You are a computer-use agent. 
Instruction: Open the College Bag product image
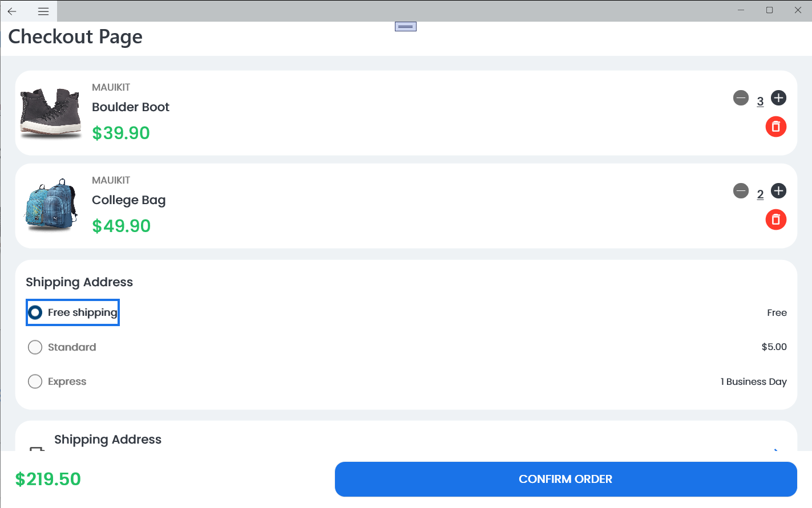pyautogui.click(x=51, y=205)
